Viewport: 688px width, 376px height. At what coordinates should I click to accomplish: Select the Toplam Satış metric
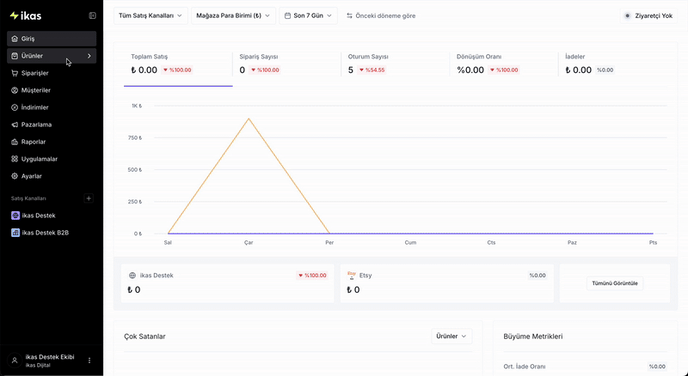(x=178, y=64)
